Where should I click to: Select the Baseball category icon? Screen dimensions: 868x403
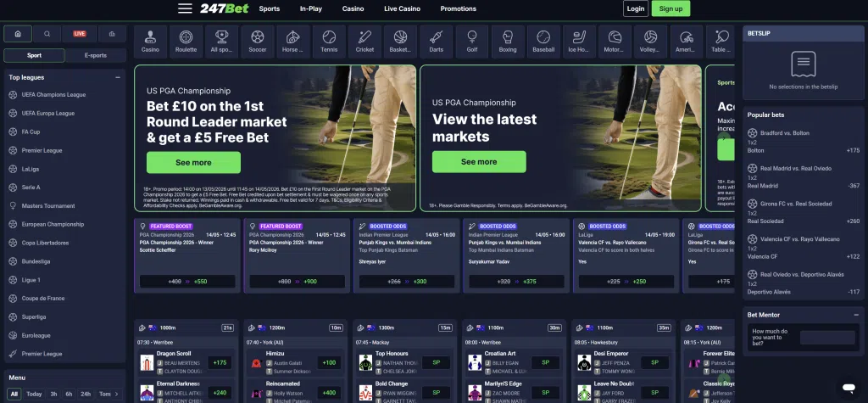click(543, 42)
